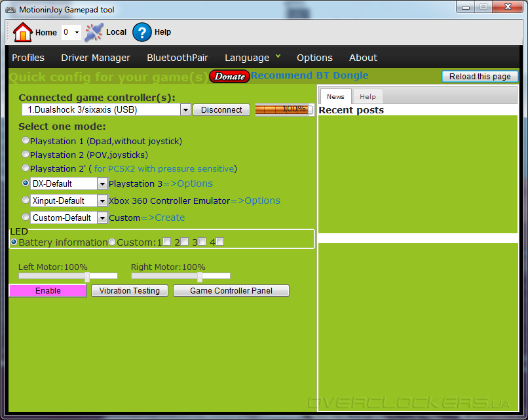This screenshot has width=528, height=420.
Task: Click the Vibration Testing button
Action: pos(129,291)
